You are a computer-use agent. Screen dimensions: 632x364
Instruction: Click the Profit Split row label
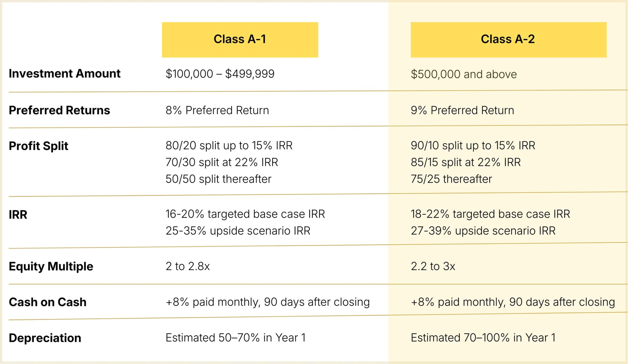[x=38, y=146]
